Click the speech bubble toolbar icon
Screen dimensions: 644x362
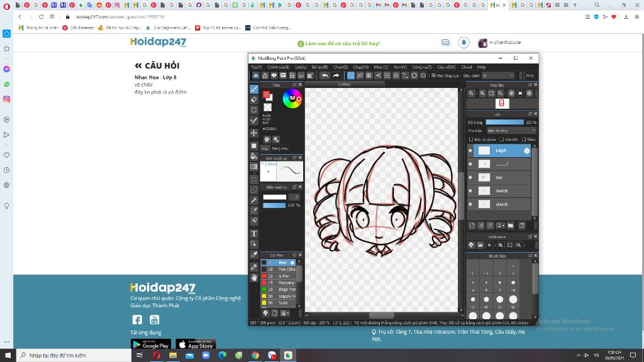(x=274, y=75)
